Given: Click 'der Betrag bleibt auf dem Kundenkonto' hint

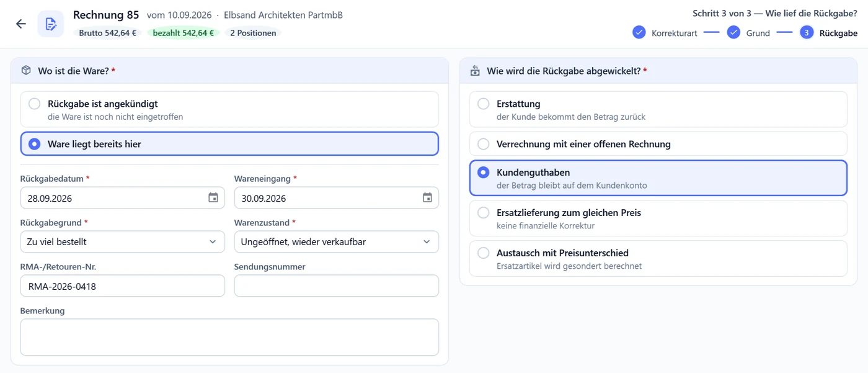Looking at the screenshot, I should (x=572, y=186).
